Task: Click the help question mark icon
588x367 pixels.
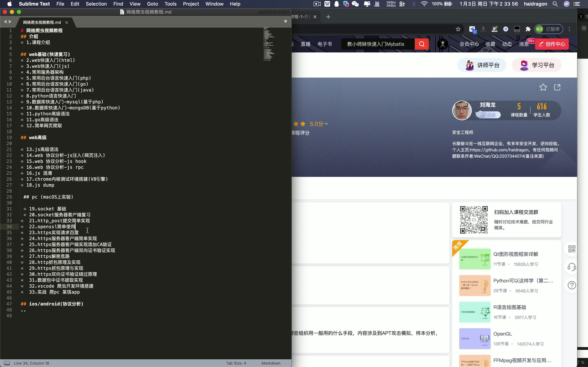Action: point(572,285)
